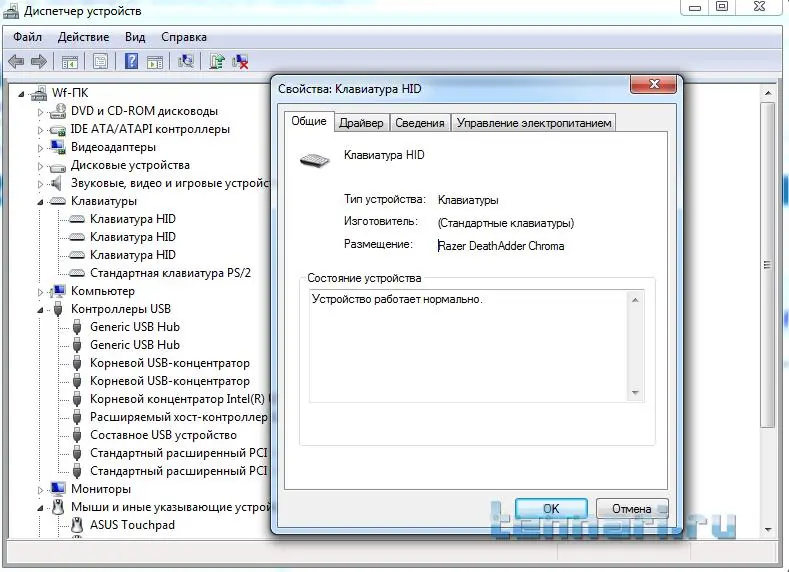The width and height of the screenshot is (789, 572).
Task: Expand Звуковые, видео и игровые устройства node
Action: (x=40, y=184)
